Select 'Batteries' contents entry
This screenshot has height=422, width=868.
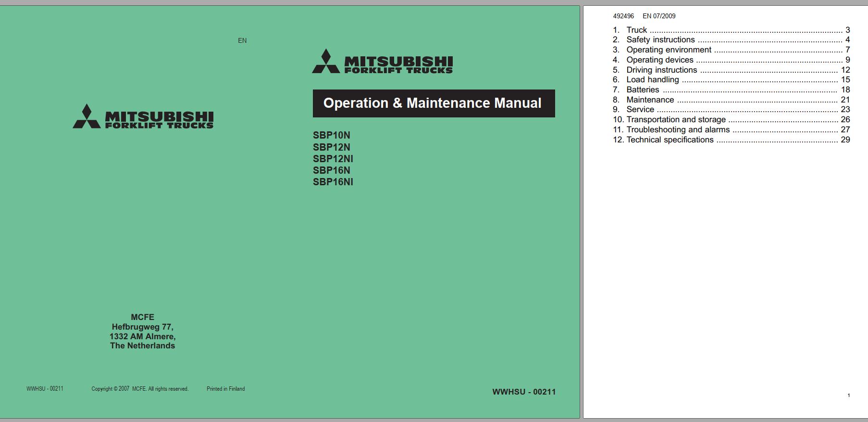click(x=732, y=90)
